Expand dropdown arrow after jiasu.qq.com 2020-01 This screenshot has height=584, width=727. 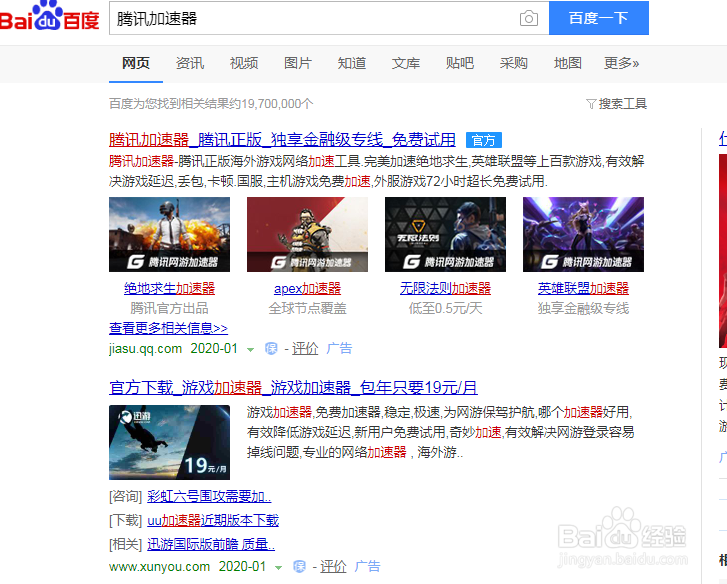pos(250,349)
